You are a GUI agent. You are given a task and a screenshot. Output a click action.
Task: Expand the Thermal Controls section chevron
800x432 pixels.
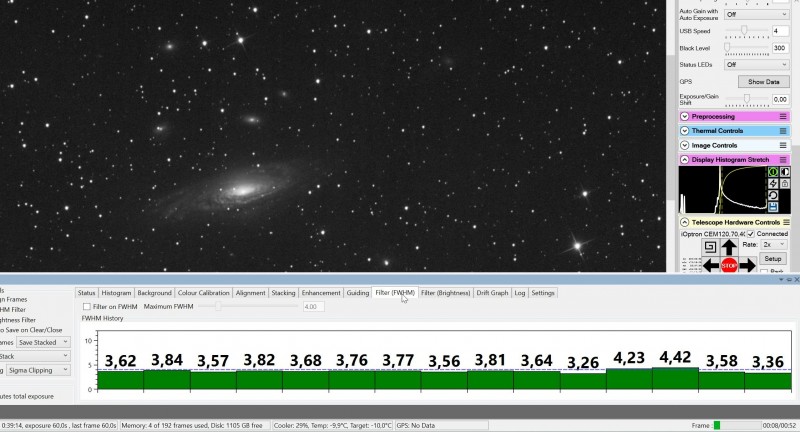[685, 131]
